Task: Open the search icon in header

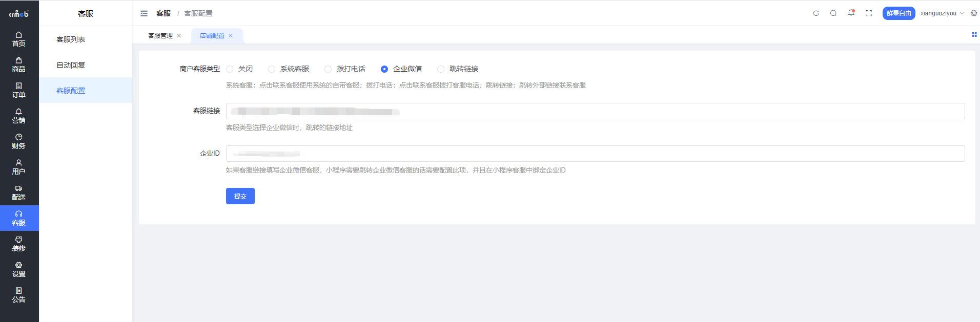Action: point(833,13)
